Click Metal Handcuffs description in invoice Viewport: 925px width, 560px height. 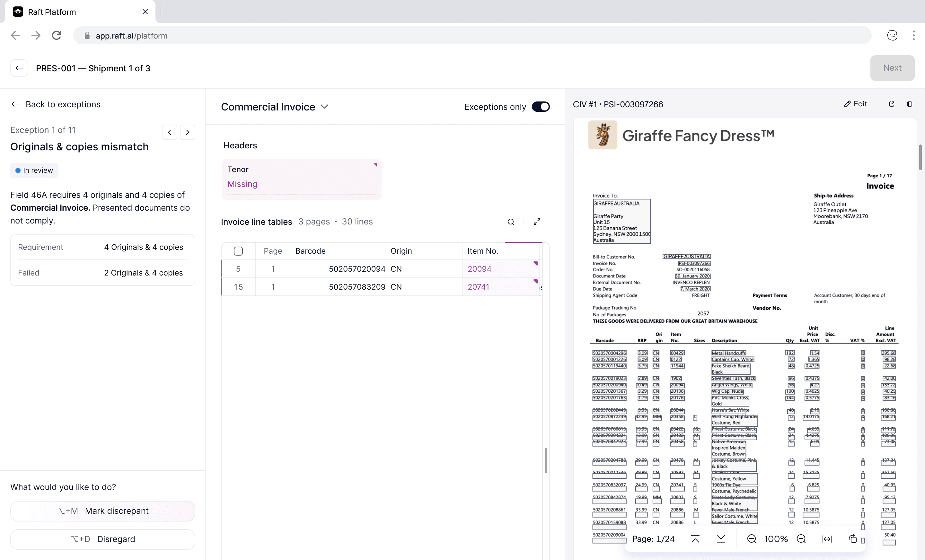pyautogui.click(x=729, y=353)
